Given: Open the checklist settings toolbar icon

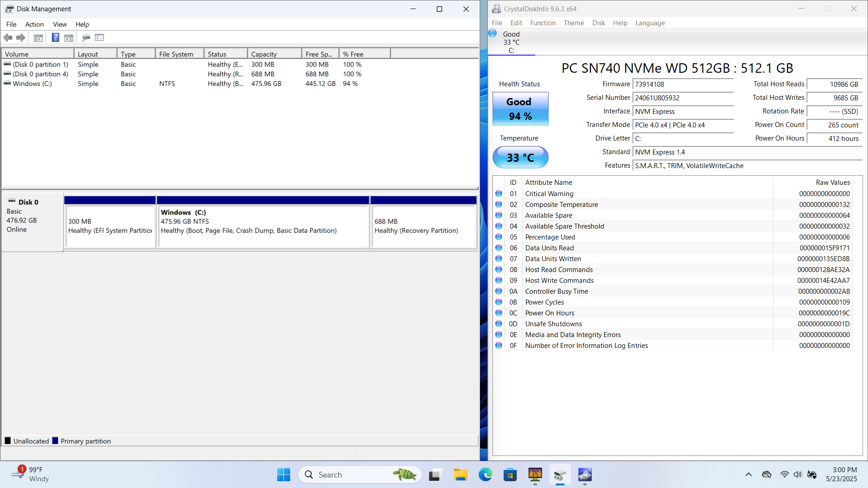Looking at the screenshot, I should point(99,38).
